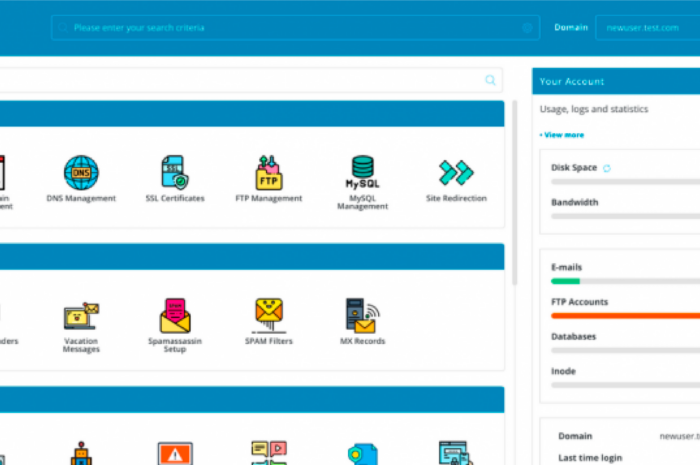Click the View more link

pos(562,135)
